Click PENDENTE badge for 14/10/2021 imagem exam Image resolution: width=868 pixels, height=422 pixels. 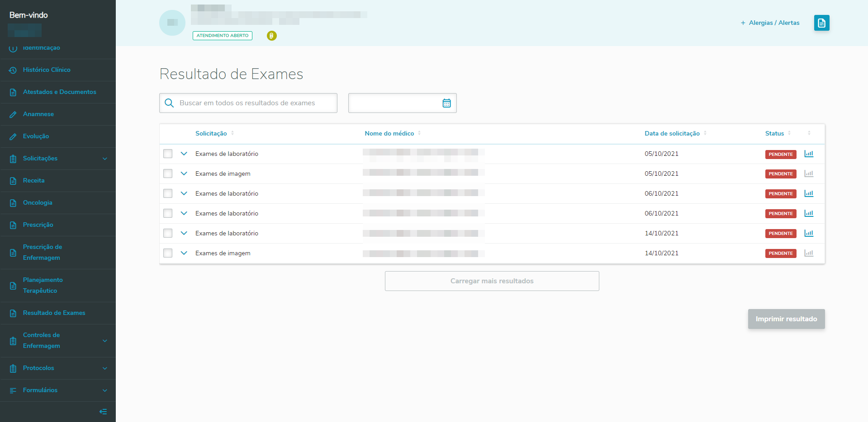(781, 253)
